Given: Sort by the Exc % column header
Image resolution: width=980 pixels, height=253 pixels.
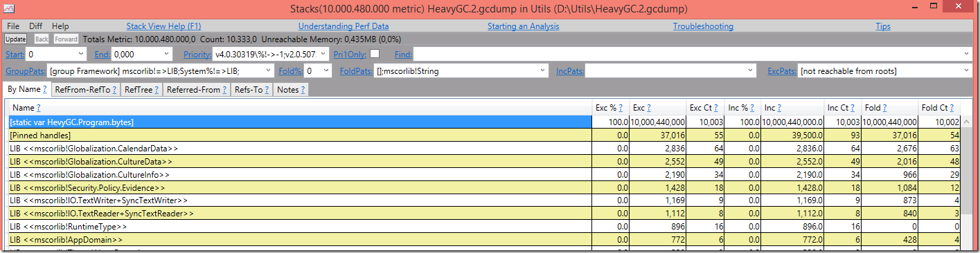Looking at the screenshot, I should pyautogui.click(x=605, y=108).
